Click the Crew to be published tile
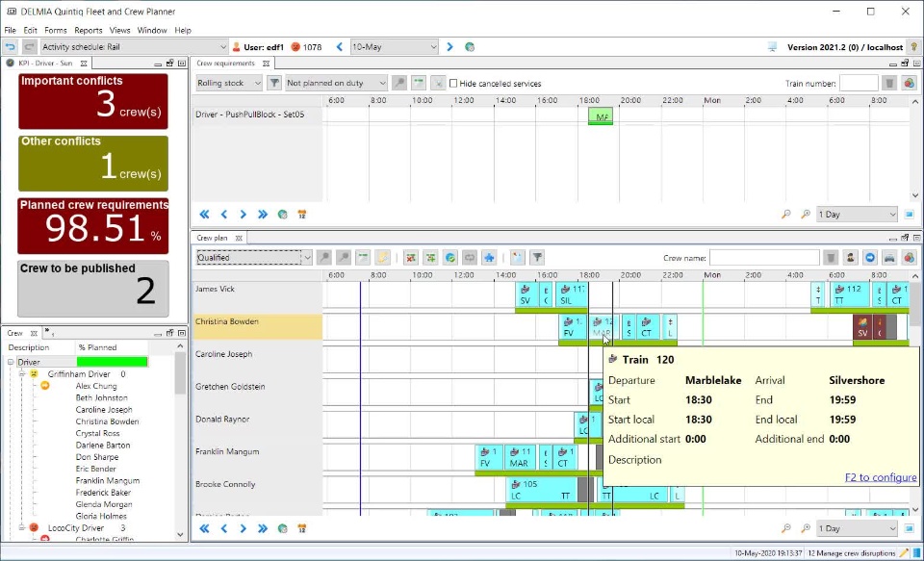Image resolution: width=924 pixels, height=561 pixels. tap(93, 289)
